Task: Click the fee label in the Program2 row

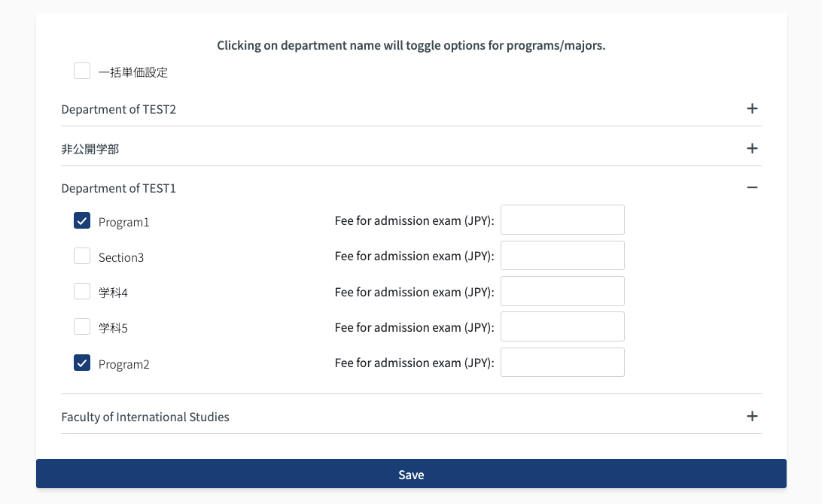Action: click(x=414, y=363)
